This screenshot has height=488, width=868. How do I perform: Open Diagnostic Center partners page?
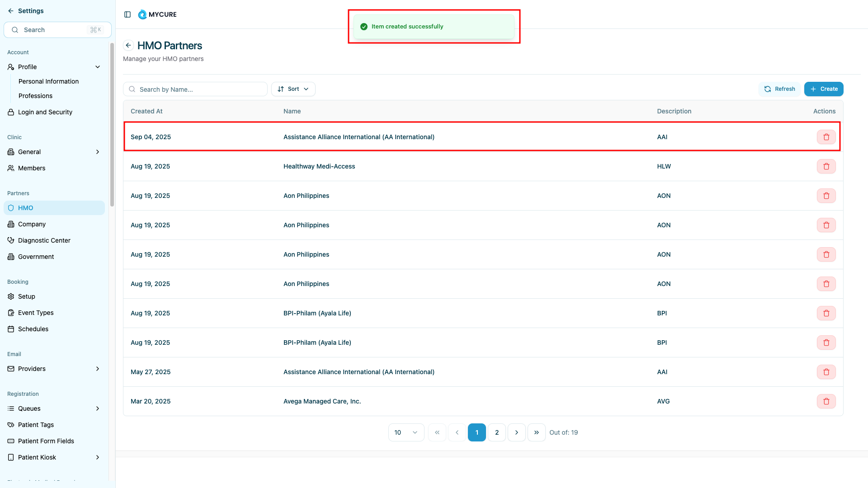point(44,240)
